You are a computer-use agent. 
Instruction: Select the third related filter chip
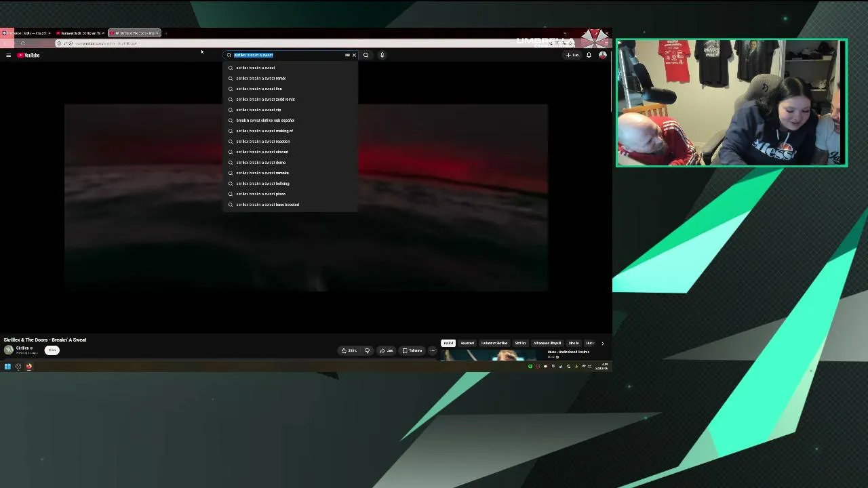click(494, 343)
